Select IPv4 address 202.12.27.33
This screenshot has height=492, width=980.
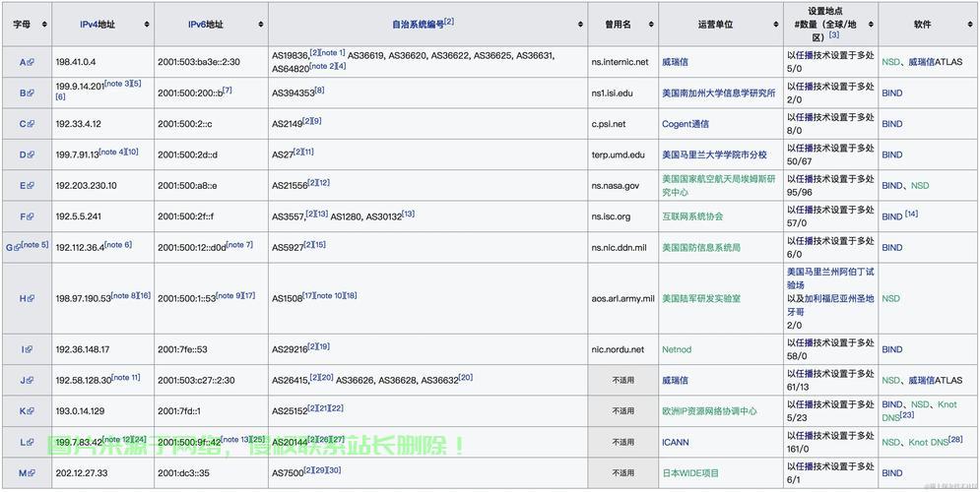81,473
